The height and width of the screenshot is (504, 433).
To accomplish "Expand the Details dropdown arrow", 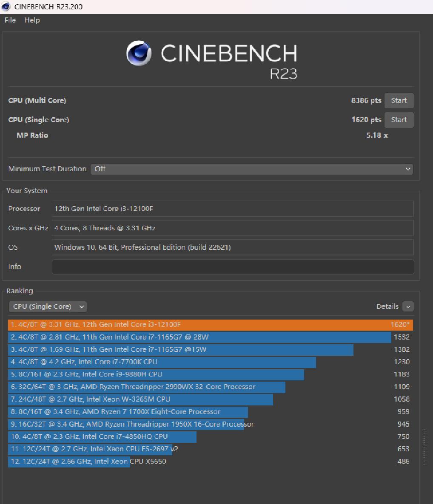I will [408, 306].
